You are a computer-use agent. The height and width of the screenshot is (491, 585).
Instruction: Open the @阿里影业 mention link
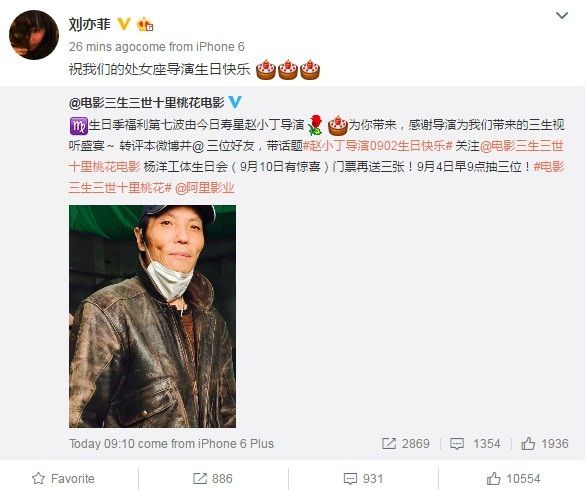pyautogui.click(x=204, y=188)
